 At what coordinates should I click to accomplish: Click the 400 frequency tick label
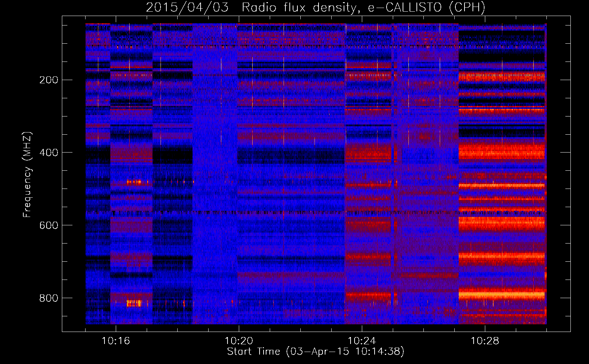point(49,153)
